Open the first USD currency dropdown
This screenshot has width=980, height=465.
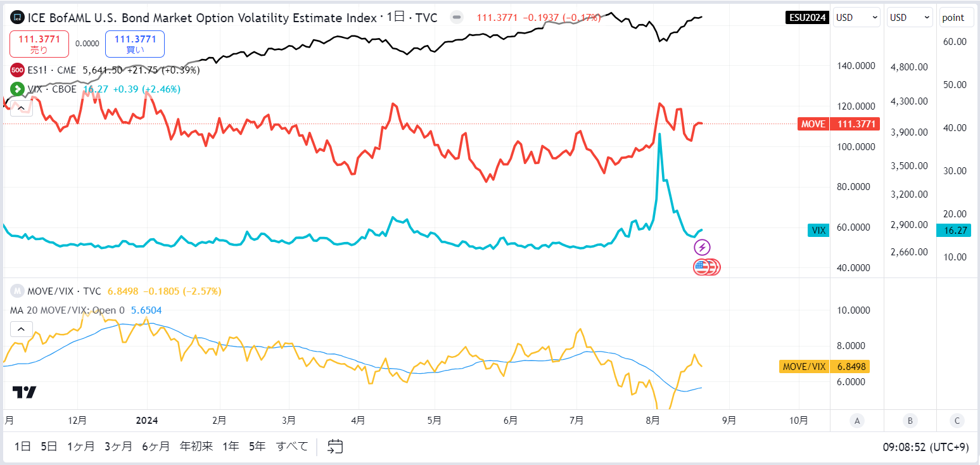pos(856,18)
